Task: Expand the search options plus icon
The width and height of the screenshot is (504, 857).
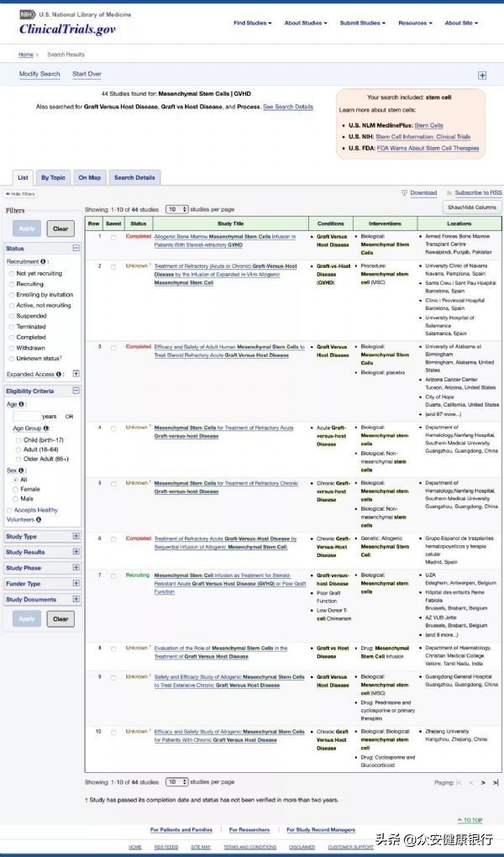Action: click(482, 76)
